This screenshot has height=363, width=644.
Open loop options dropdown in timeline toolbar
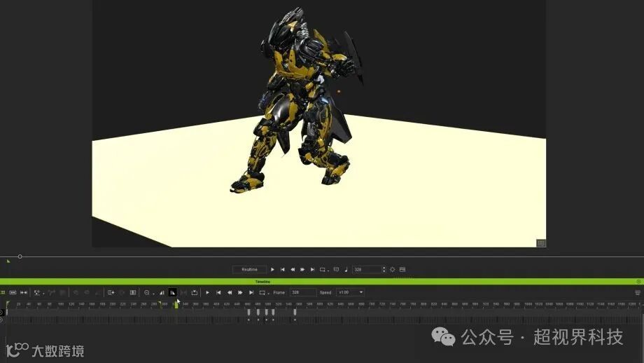point(264,292)
